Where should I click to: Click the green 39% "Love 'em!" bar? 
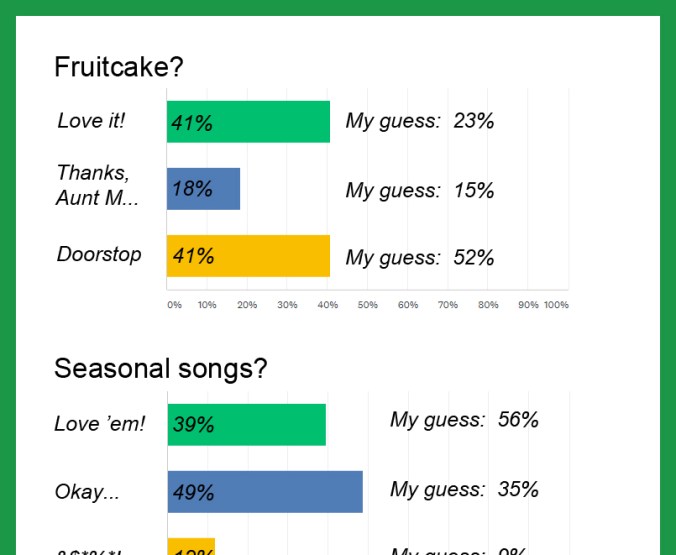pos(246,424)
